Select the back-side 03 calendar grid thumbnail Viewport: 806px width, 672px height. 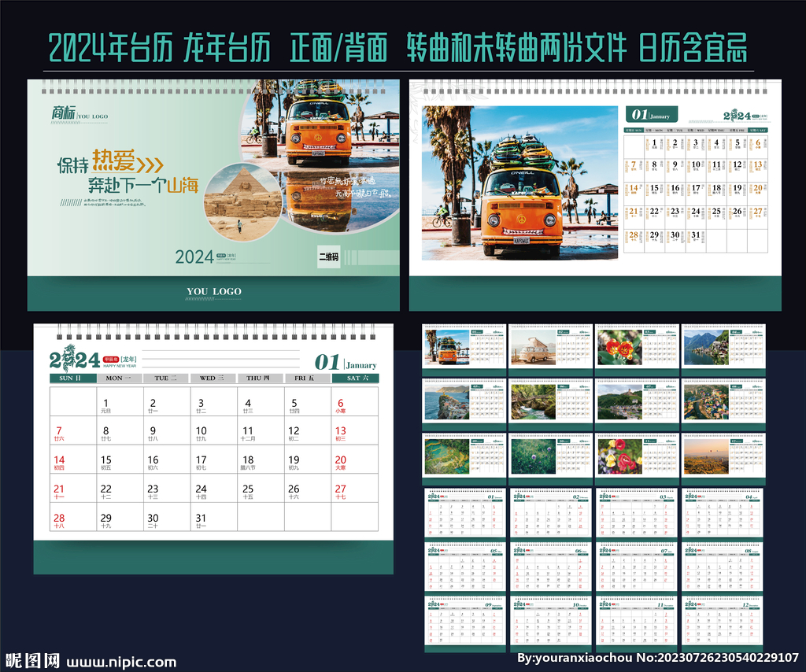click(638, 516)
